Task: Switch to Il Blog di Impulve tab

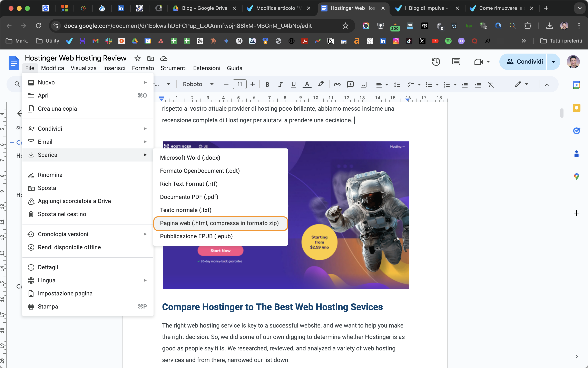Action: point(427,8)
